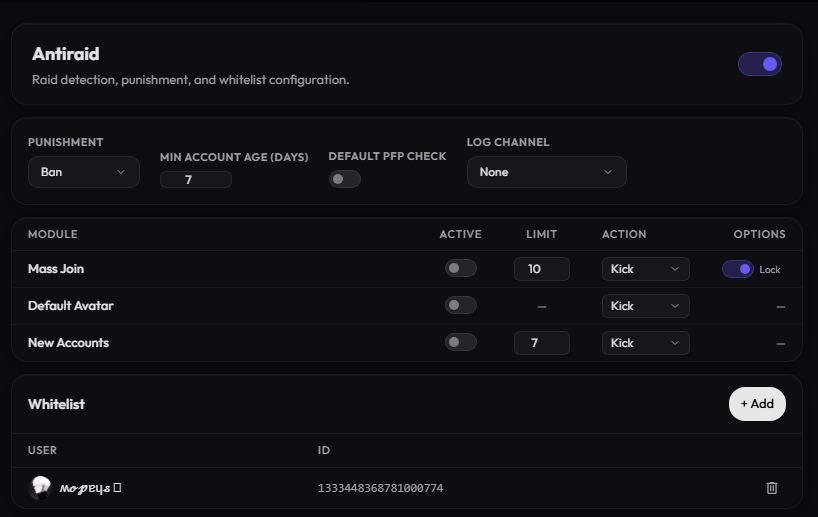This screenshot has height=517, width=818.
Task: Edit the New Accounts limit field
Action: click(542, 343)
